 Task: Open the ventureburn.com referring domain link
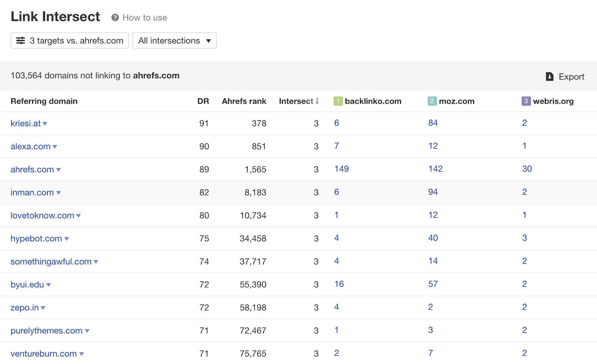(44, 354)
